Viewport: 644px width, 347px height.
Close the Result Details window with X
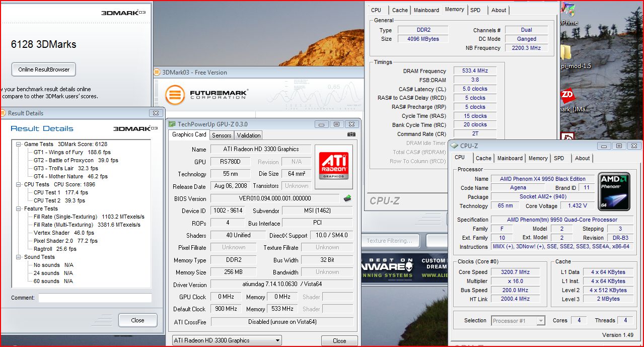click(156, 113)
